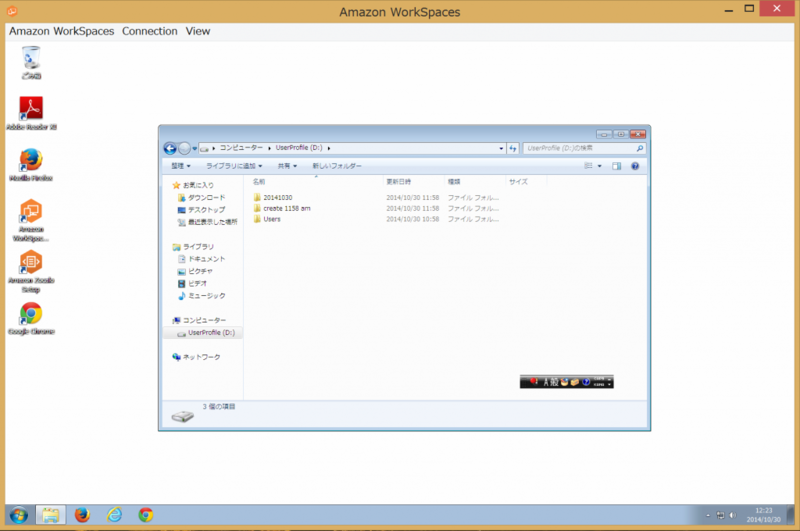This screenshot has height=531, width=800.
Task: Click the Chrome taskbar icon
Action: tap(146, 515)
